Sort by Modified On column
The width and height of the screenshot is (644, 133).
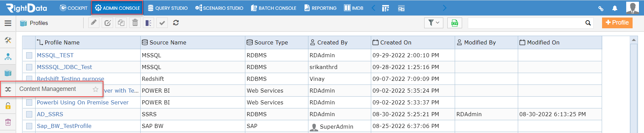pos(560,42)
